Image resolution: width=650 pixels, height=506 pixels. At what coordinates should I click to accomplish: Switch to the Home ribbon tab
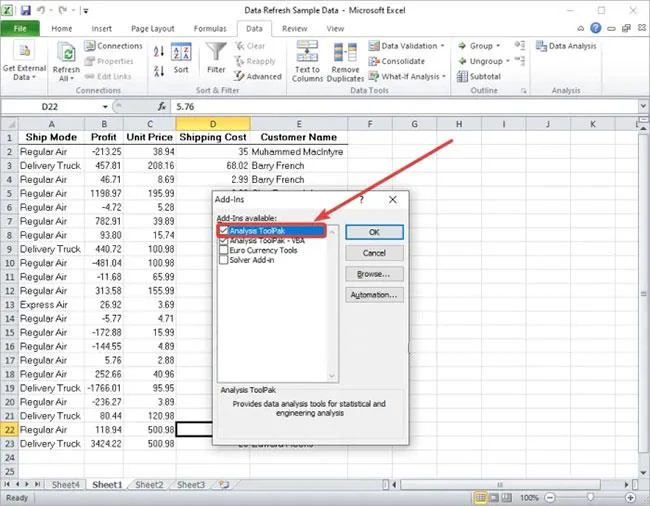point(62,28)
